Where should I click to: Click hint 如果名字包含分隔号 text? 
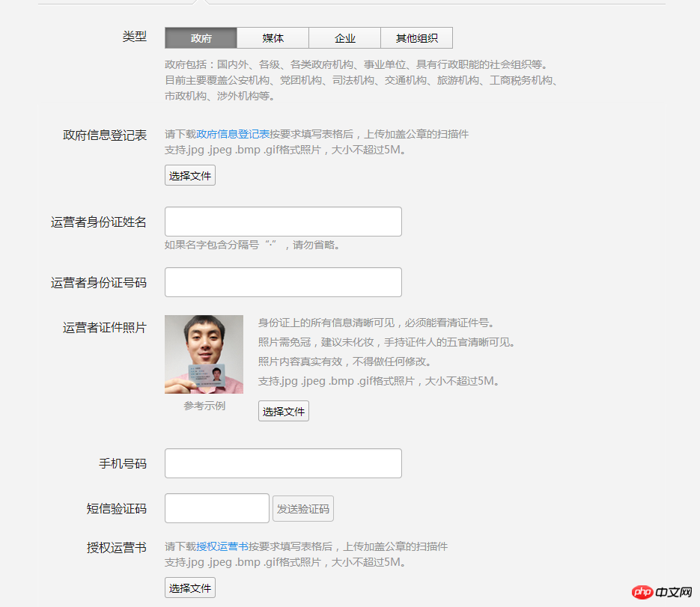(212, 245)
